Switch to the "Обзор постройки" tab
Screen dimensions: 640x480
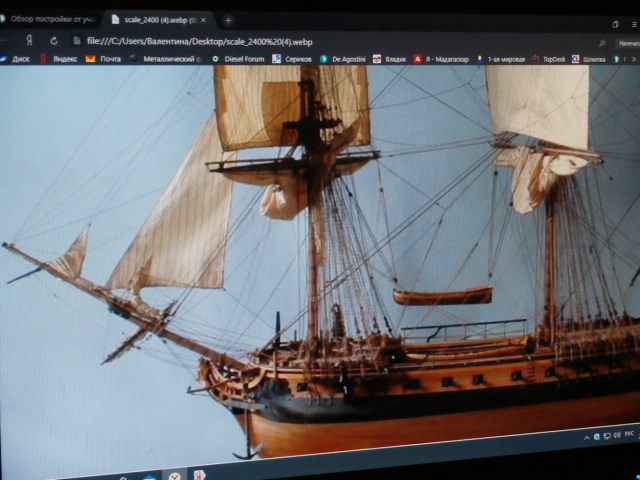pyautogui.click(x=50, y=19)
